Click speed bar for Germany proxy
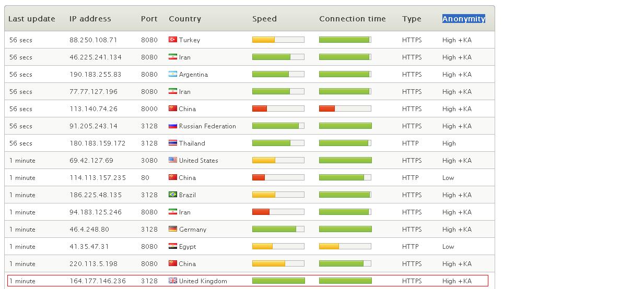 (278, 229)
